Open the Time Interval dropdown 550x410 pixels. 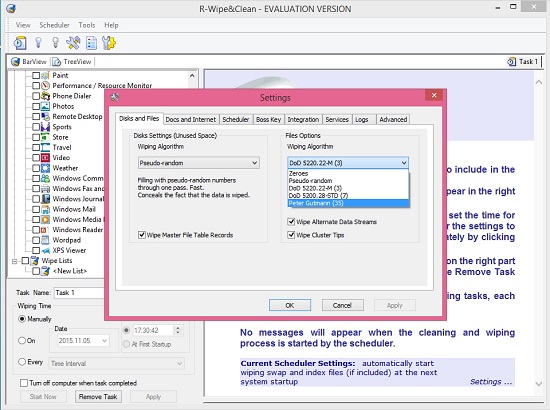point(117,363)
